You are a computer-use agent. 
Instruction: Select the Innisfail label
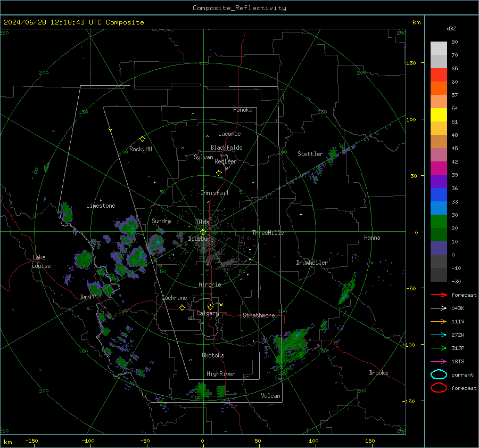tap(214, 193)
